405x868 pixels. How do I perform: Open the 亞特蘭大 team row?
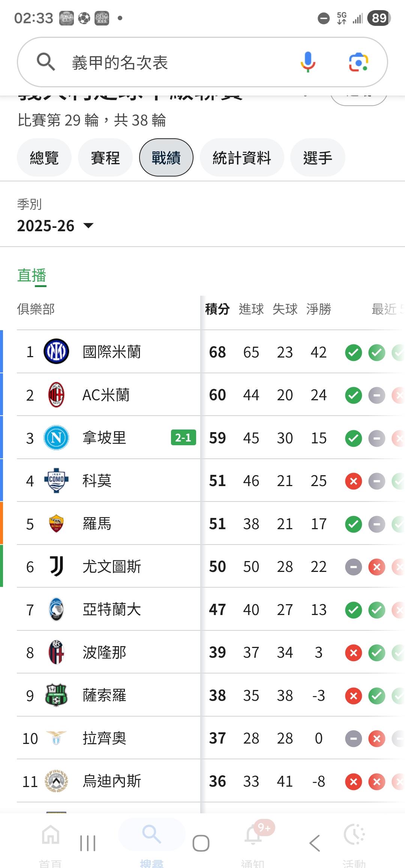tap(112, 609)
